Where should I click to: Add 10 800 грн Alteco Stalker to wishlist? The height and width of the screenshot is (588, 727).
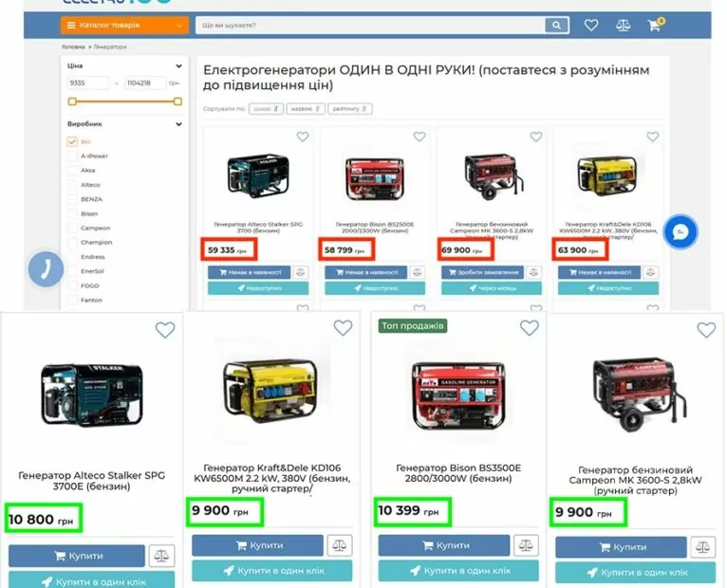165,330
